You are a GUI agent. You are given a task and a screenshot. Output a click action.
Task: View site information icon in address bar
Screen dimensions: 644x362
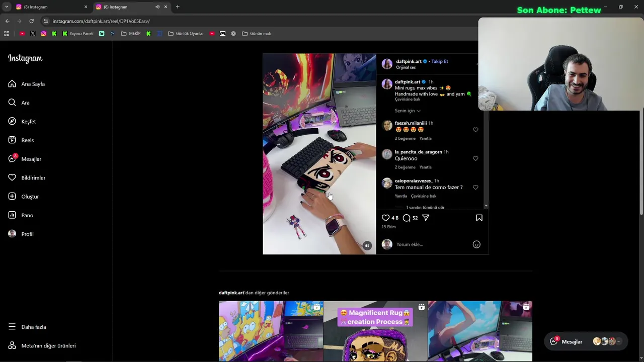point(46,21)
